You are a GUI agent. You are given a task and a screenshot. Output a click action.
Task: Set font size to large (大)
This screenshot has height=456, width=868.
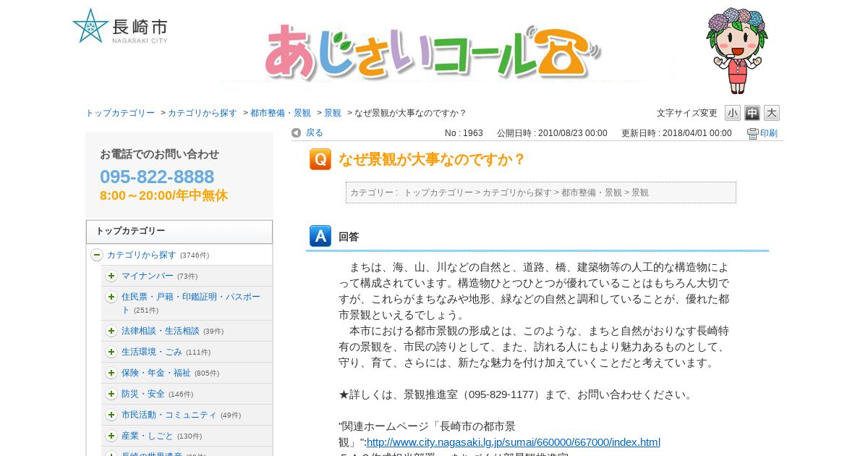772,113
